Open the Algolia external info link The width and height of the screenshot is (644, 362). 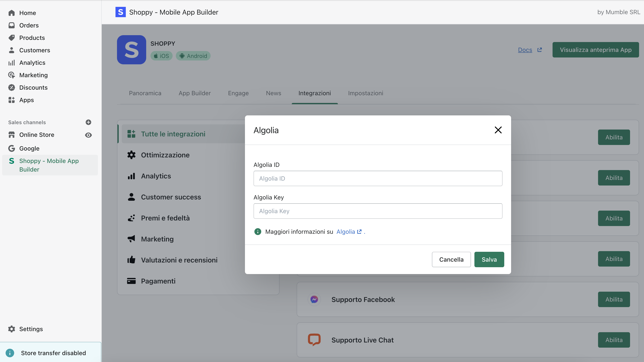(349, 232)
